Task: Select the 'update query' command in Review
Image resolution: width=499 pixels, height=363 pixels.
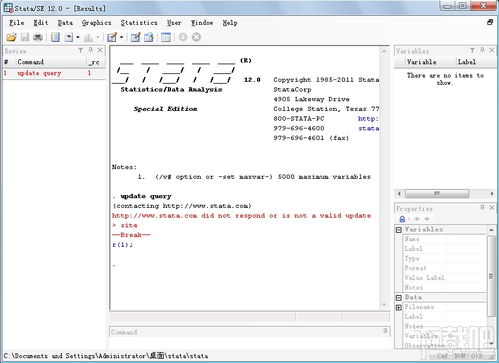Action: coord(39,73)
